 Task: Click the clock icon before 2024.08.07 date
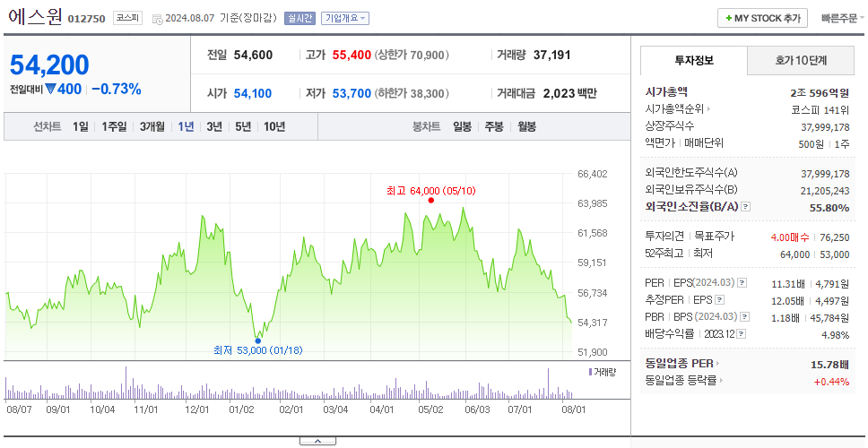tap(157, 19)
